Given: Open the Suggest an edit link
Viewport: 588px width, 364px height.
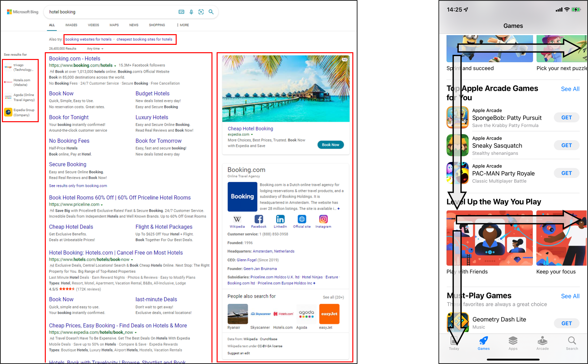Looking at the screenshot, I should (239, 353).
